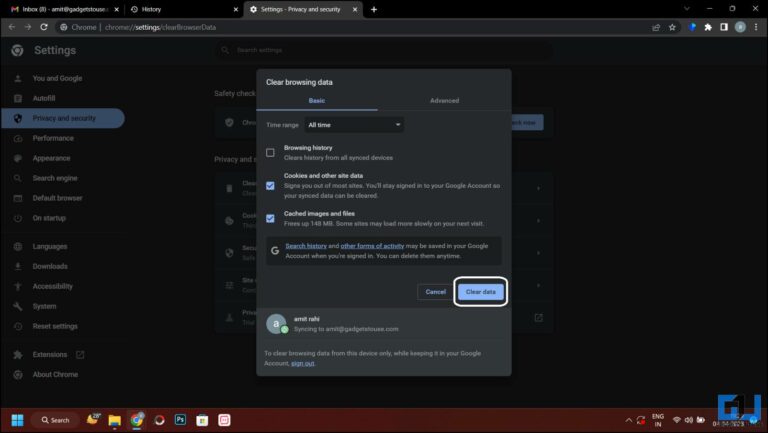The width and height of the screenshot is (768, 433).
Task: Click the bookmark star icon in address bar
Action: pyautogui.click(x=672, y=27)
